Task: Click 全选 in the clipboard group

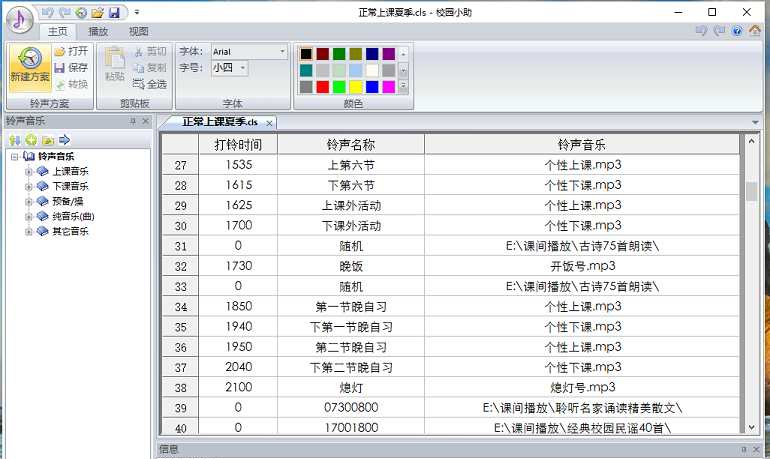Action: [x=151, y=84]
